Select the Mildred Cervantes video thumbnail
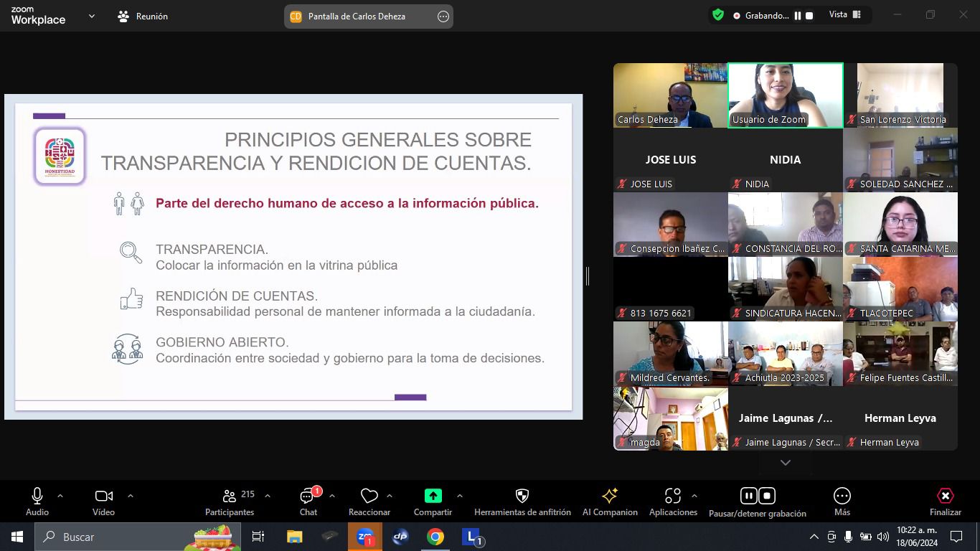The height and width of the screenshot is (551, 980). (x=670, y=353)
